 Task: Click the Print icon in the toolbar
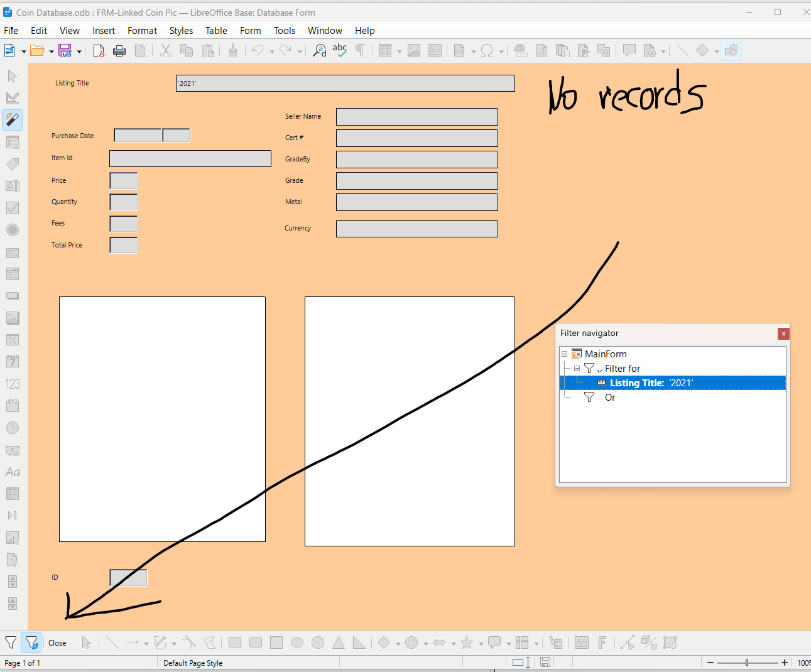point(119,51)
